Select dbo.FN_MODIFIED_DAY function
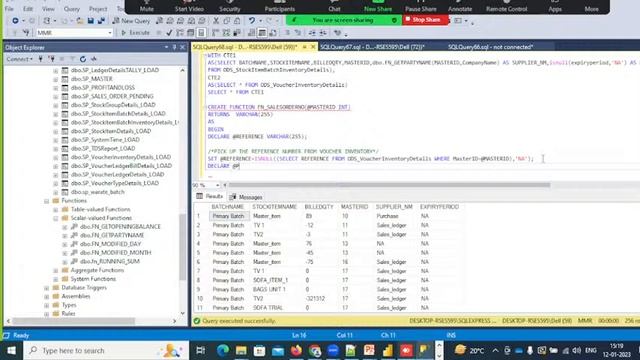This screenshot has width=640, height=360. [x=110, y=244]
